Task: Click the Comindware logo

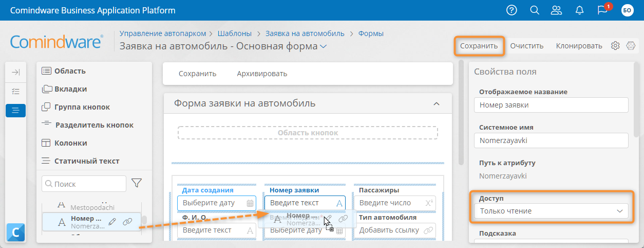Action: pos(57,42)
